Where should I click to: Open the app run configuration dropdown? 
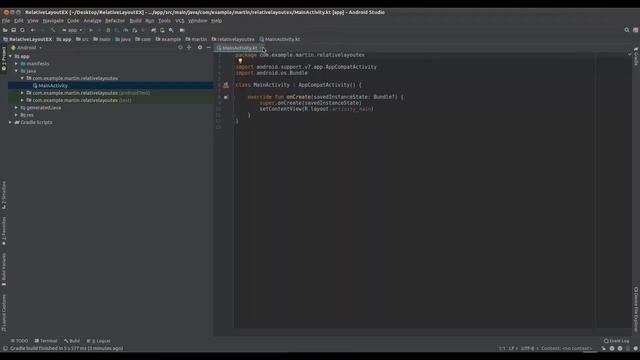pyautogui.click(x=72, y=30)
